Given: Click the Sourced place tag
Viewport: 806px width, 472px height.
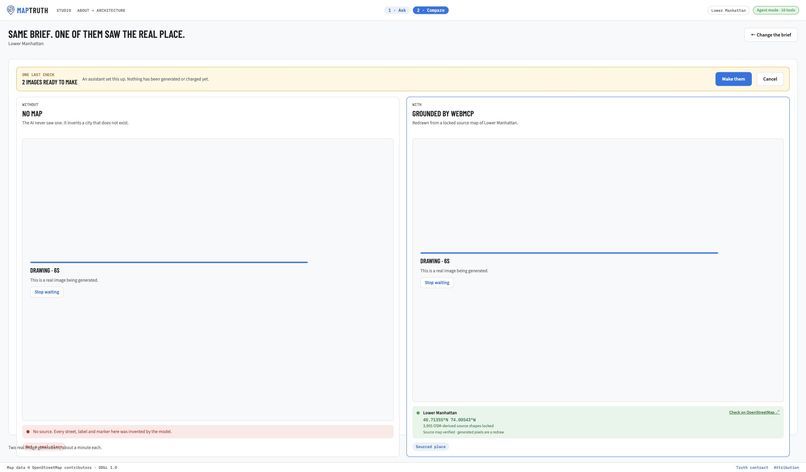Looking at the screenshot, I should pyautogui.click(x=431, y=447).
